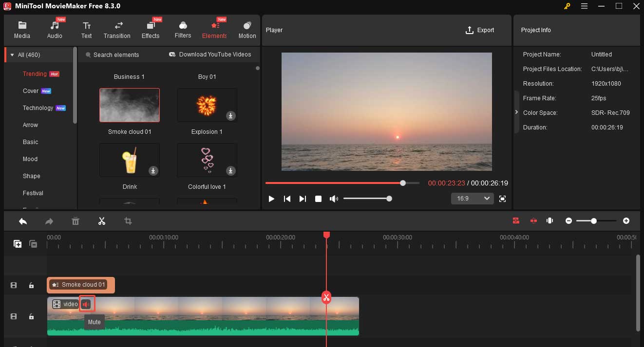Click the video track film icon

click(x=14, y=316)
